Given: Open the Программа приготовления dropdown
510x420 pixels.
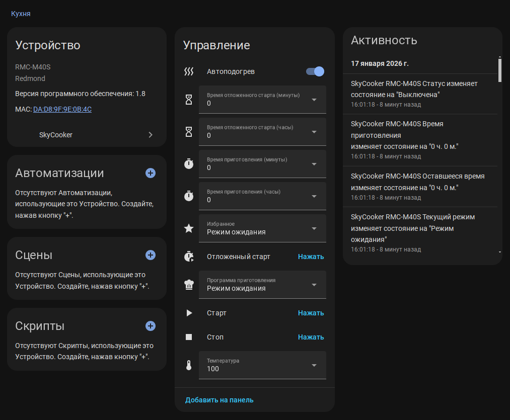Looking at the screenshot, I should [x=262, y=285].
